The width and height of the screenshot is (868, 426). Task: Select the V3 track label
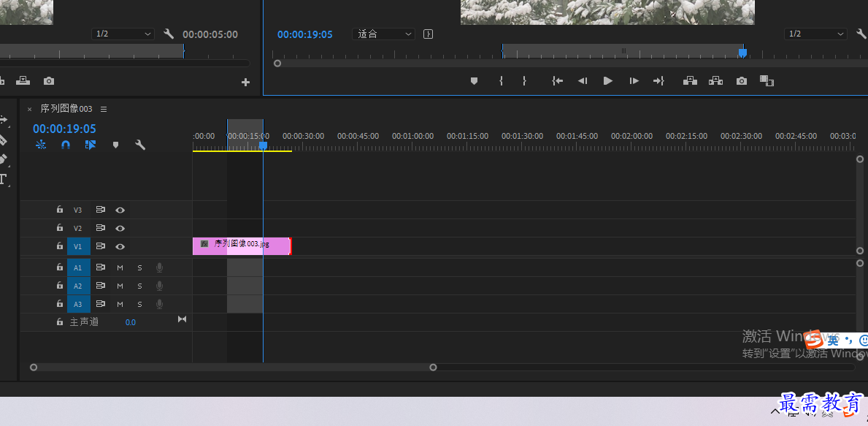[x=77, y=210]
